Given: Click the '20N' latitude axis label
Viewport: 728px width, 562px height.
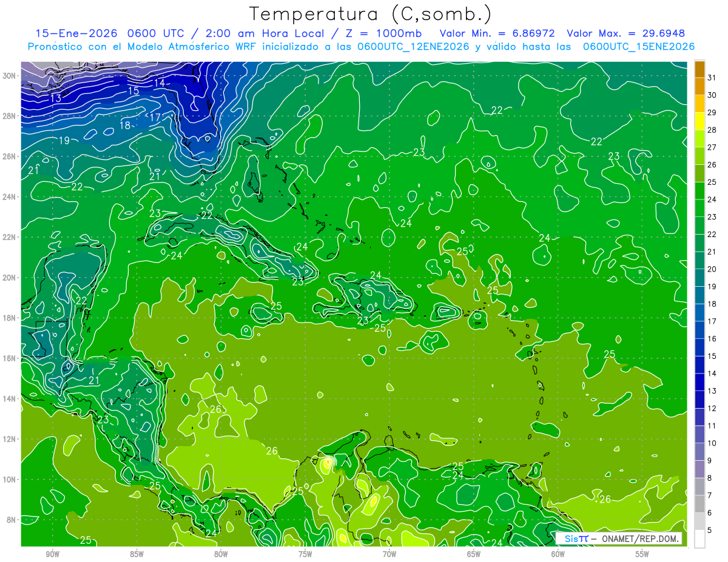Looking at the screenshot, I should [10, 278].
